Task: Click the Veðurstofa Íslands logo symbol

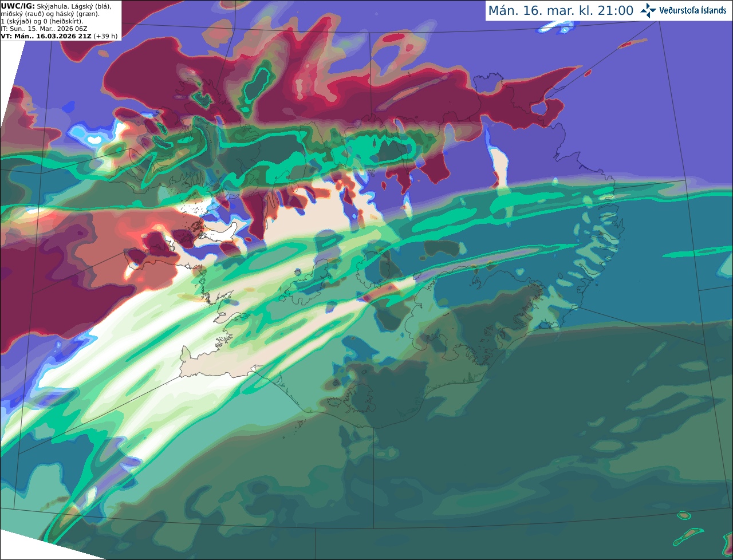Action: pyautogui.click(x=648, y=10)
